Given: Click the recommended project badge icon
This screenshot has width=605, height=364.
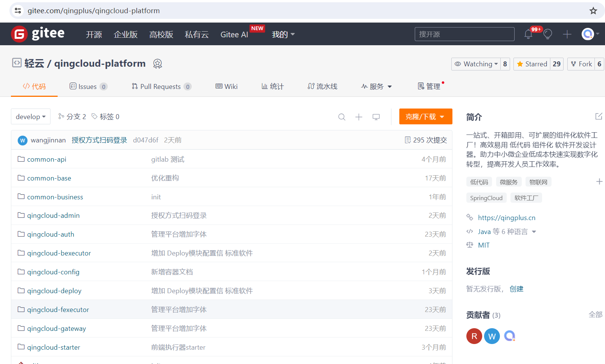Looking at the screenshot, I should (157, 64).
